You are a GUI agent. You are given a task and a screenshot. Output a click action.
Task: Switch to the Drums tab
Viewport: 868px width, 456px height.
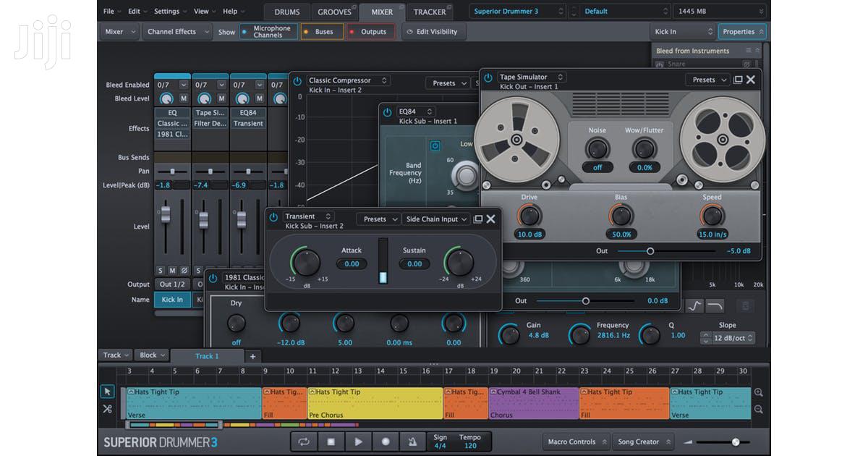(286, 12)
